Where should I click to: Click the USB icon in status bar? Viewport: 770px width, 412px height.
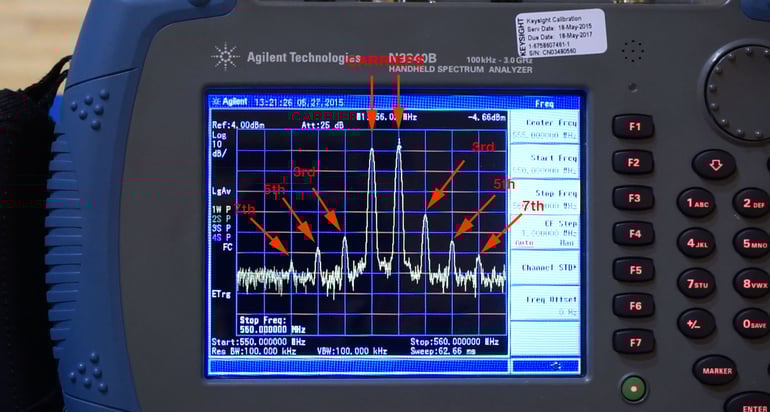click(x=556, y=365)
